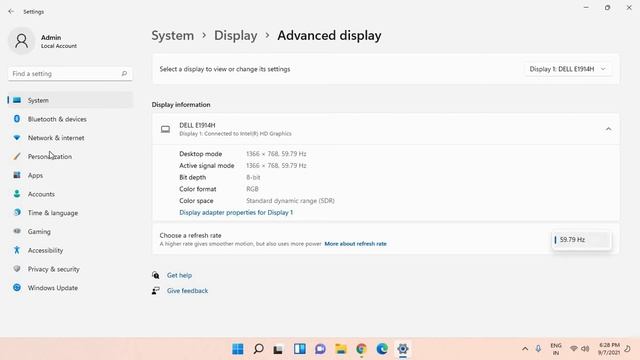Select System in the sidebar
Screen dimensions: 640x360
click(x=70, y=100)
